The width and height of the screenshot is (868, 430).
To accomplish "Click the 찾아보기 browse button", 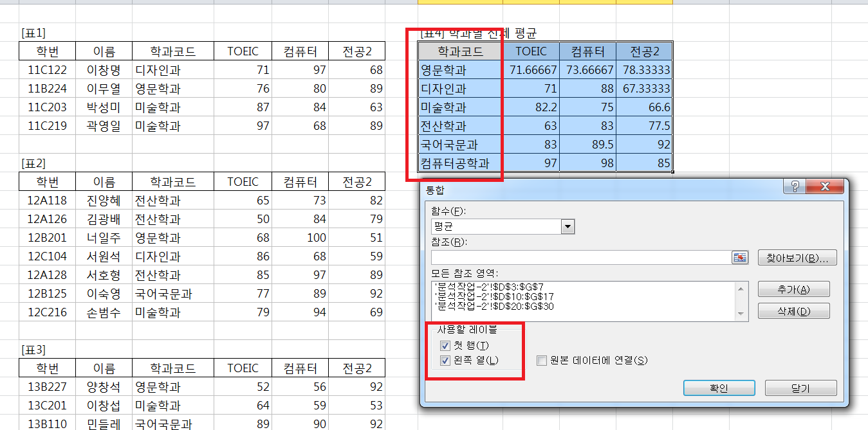I will 797,258.
